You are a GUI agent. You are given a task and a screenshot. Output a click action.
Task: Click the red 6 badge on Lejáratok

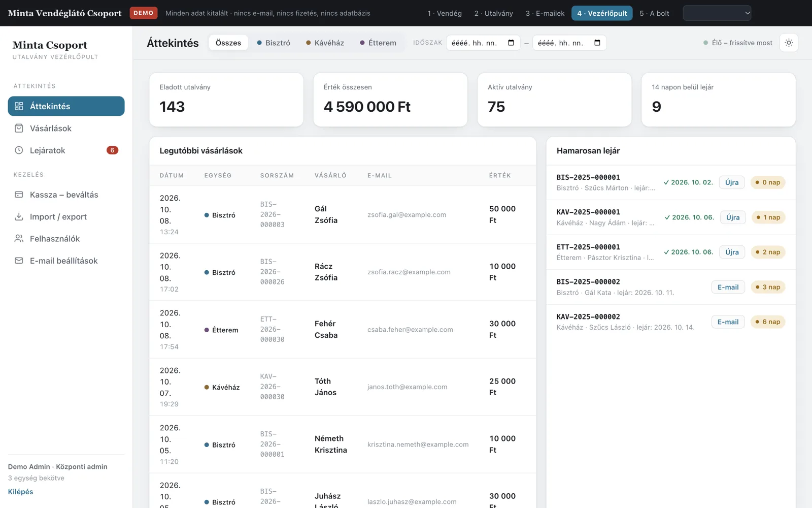tap(112, 150)
